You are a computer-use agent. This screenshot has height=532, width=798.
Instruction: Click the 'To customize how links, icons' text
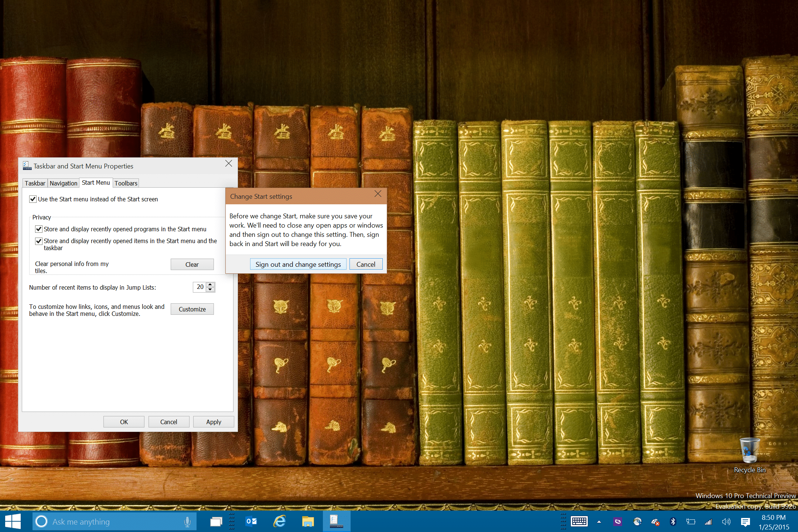click(x=97, y=310)
